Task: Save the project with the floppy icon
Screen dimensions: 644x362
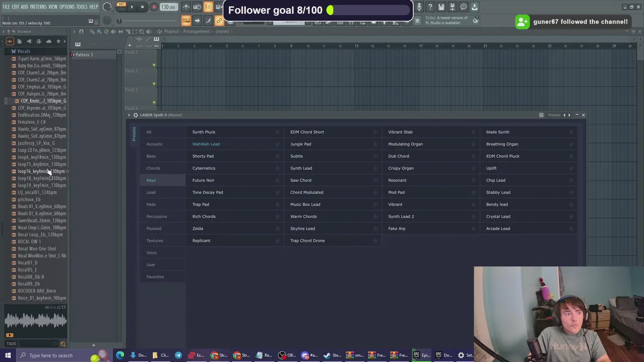Action: click(x=441, y=7)
